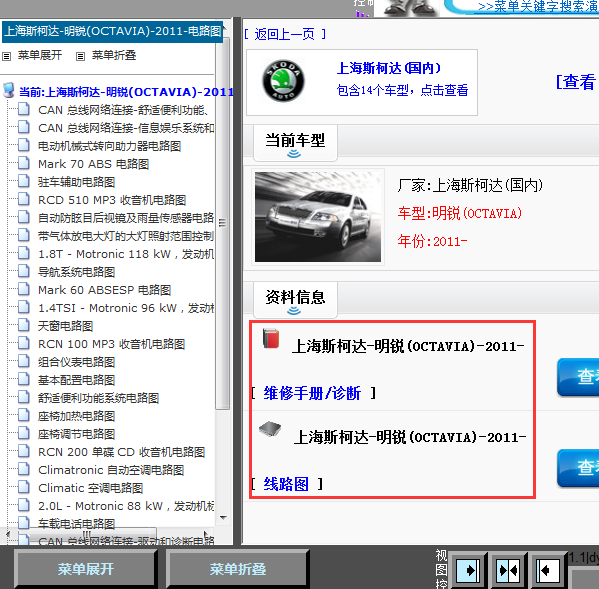Image resolution: width=599 pixels, height=589 pixels.
Task: Collapse menu using top 菜单折叠 link
Action: (x=114, y=55)
